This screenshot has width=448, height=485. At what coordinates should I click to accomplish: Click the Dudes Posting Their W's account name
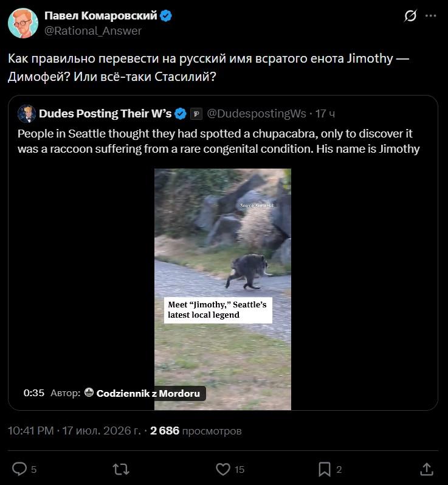click(x=105, y=114)
